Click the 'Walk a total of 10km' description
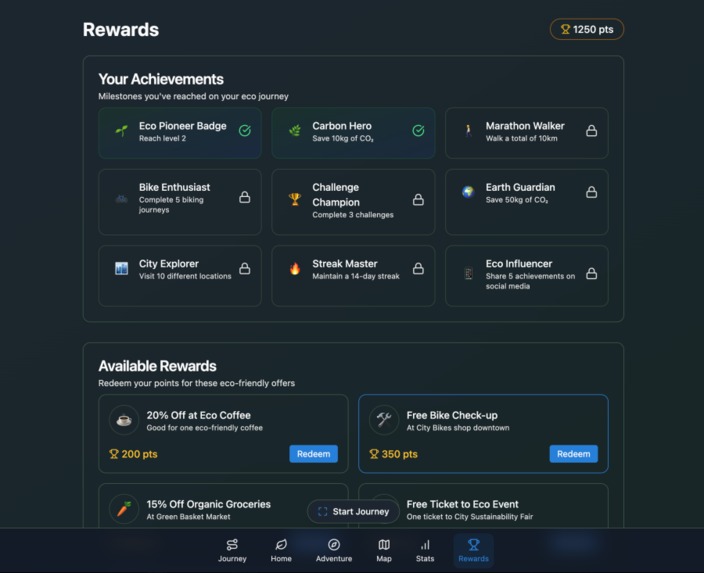The height and width of the screenshot is (573, 704). [521, 138]
